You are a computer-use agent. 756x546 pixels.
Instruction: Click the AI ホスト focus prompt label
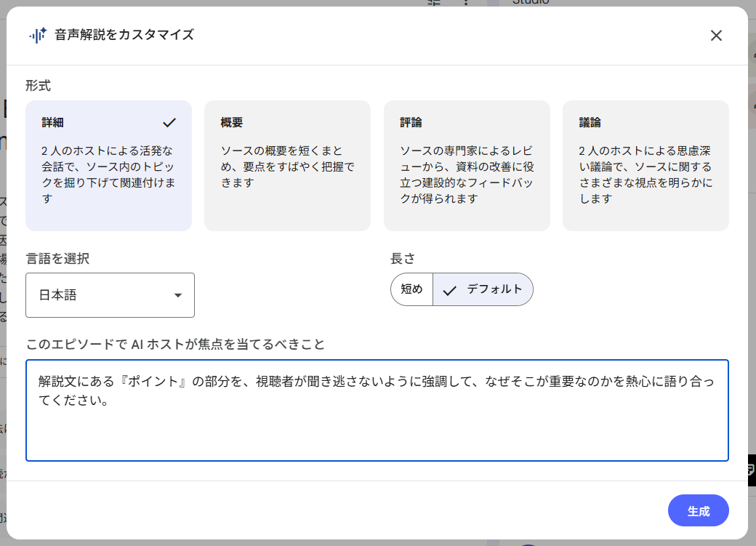(x=174, y=344)
